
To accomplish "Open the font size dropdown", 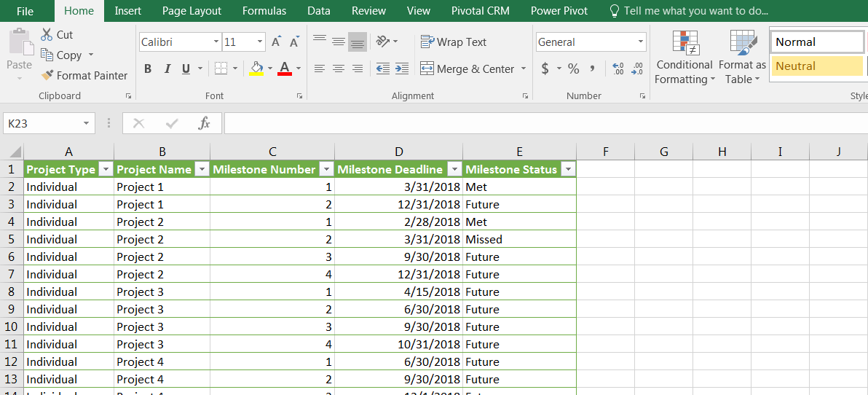I will (x=260, y=42).
